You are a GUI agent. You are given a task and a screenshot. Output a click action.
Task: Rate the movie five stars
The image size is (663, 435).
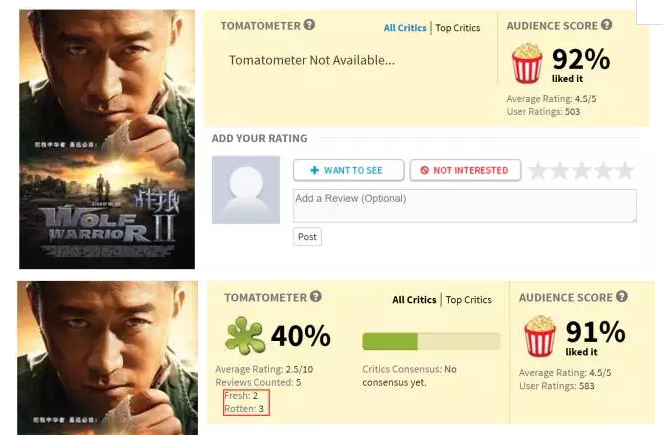(x=624, y=171)
